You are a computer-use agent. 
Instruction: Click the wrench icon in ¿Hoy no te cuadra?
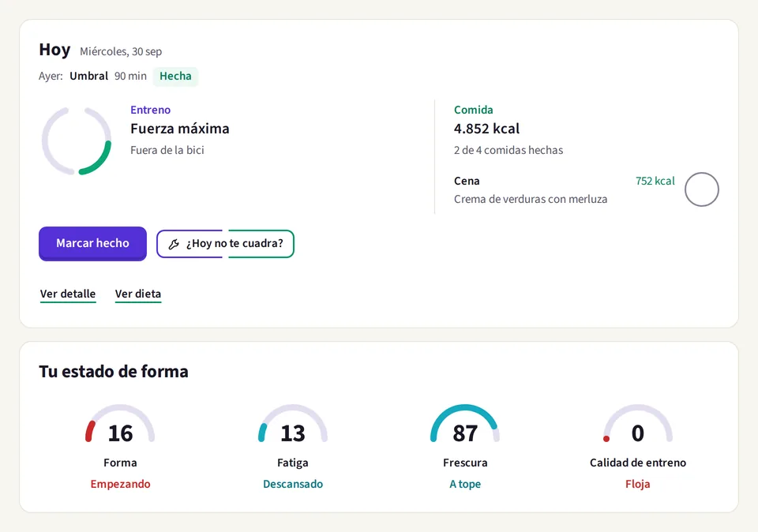(x=174, y=244)
